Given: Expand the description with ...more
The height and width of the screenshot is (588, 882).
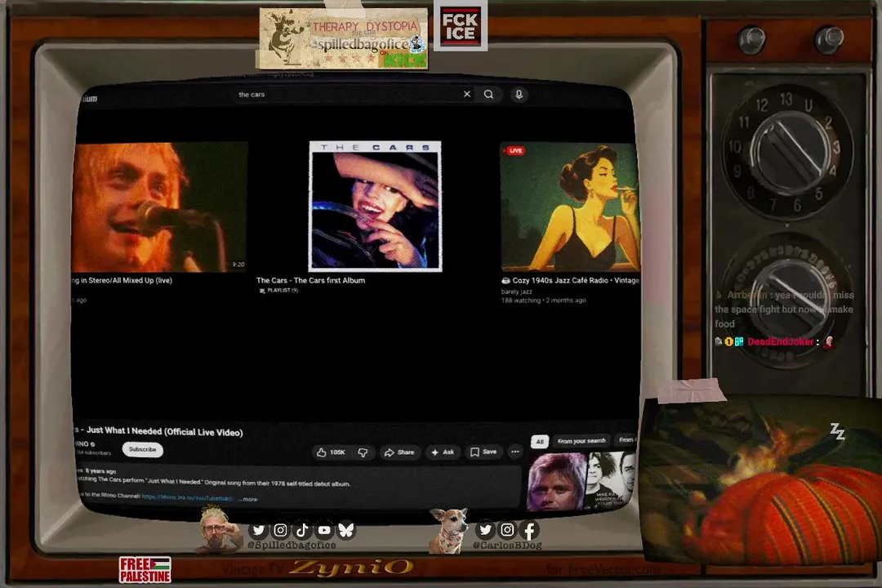Looking at the screenshot, I should point(247,499).
